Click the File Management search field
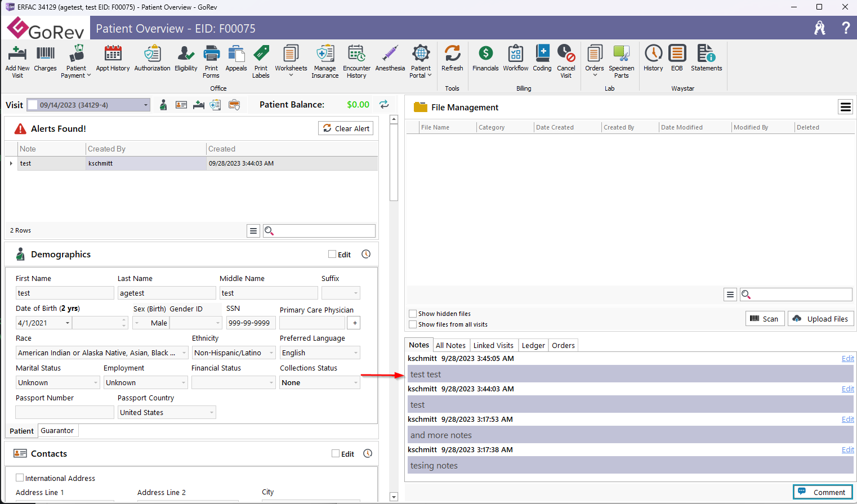 click(x=796, y=295)
